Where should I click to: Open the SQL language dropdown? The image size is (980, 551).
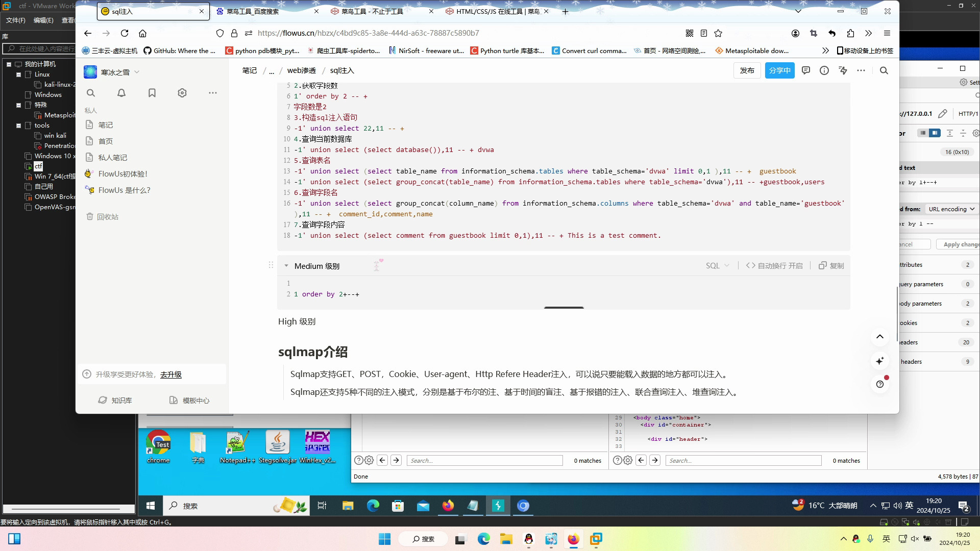(718, 266)
